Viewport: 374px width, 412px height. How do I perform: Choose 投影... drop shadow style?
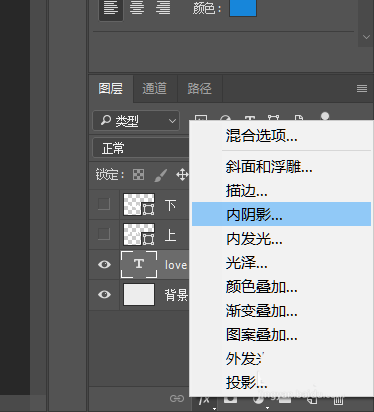[x=281, y=383]
